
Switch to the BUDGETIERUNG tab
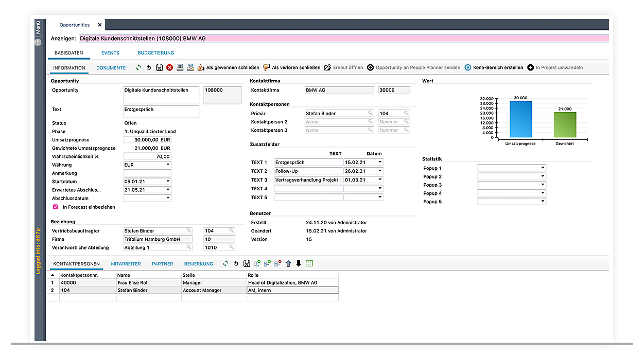tap(155, 52)
